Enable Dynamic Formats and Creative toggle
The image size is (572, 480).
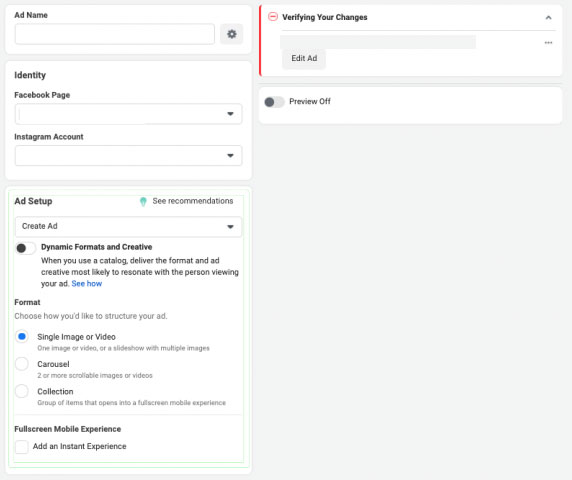25,248
